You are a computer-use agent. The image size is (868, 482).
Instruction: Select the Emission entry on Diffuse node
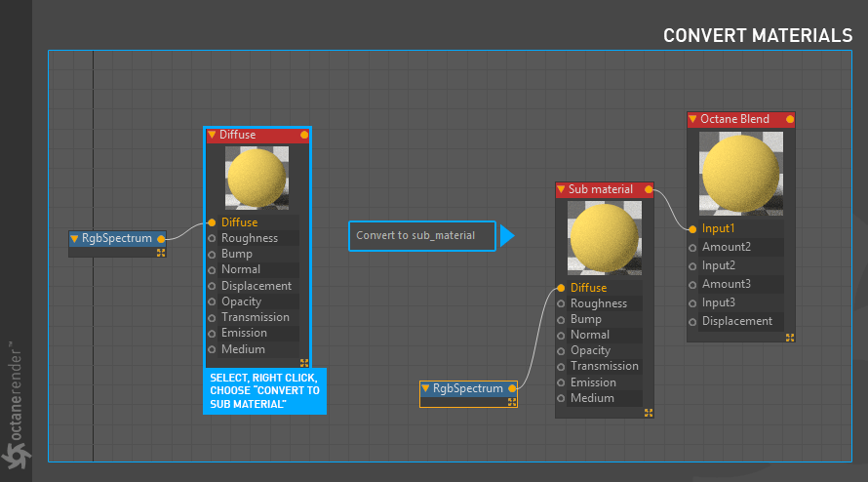tap(244, 333)
